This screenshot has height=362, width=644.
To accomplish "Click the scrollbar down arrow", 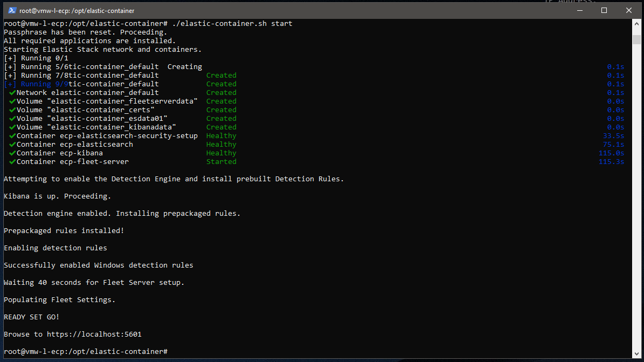I will tap(636, 353).
